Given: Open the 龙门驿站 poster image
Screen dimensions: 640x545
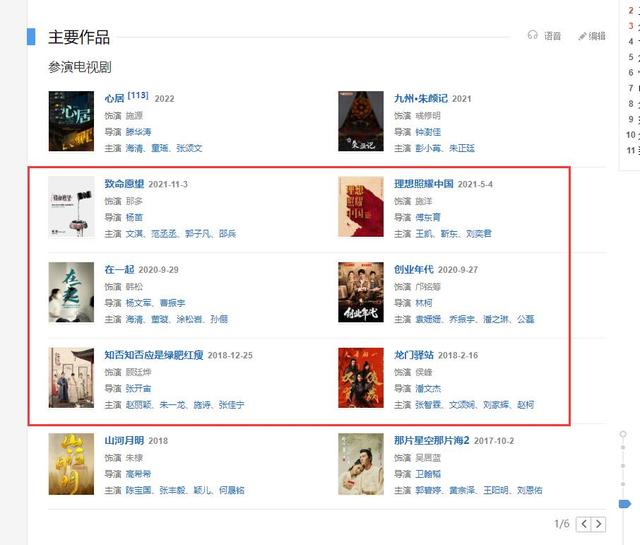Looking at the screenshot, I should pos(361,378).
